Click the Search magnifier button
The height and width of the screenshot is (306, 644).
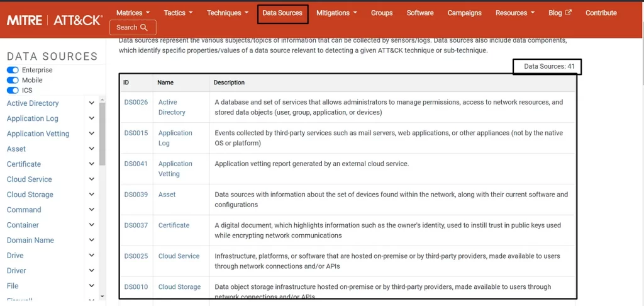tap(133, 28)
